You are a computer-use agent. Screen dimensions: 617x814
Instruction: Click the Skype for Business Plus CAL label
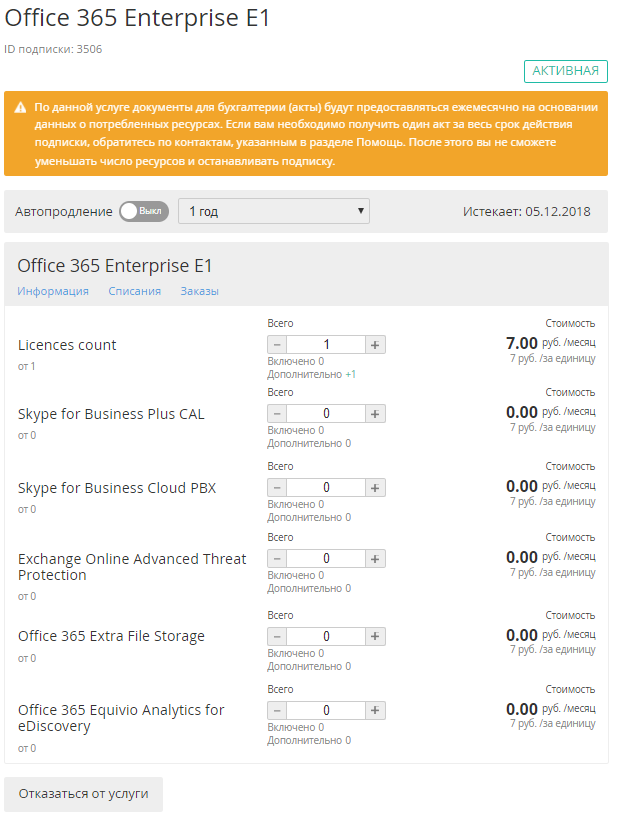(111, 414)
